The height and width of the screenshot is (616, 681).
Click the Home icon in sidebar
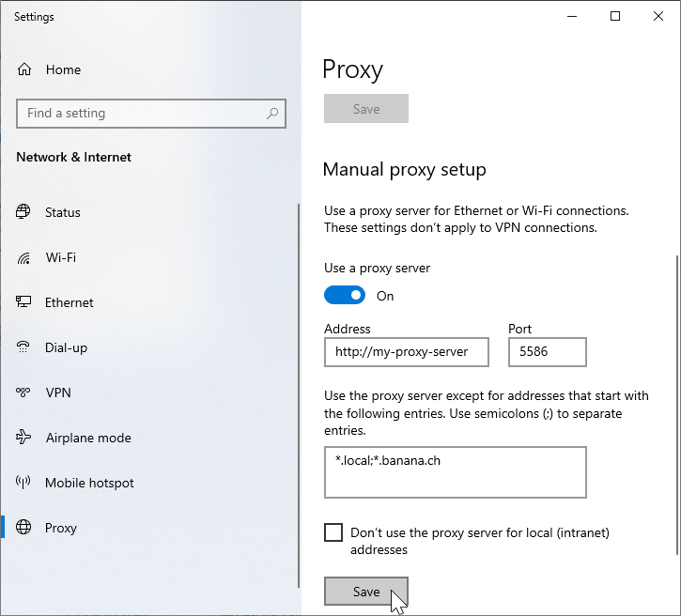click(x=24, y=69)
